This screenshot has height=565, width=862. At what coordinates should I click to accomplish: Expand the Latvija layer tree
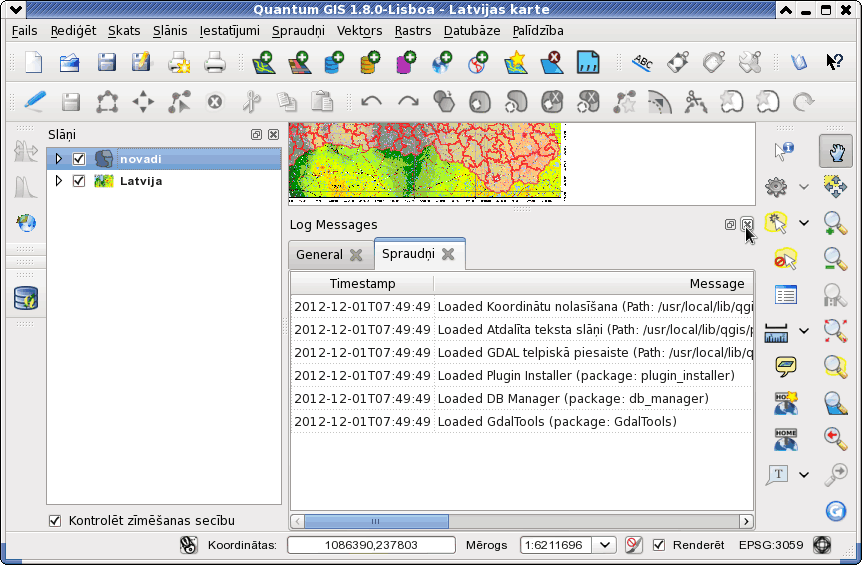(x=59, y=181)
